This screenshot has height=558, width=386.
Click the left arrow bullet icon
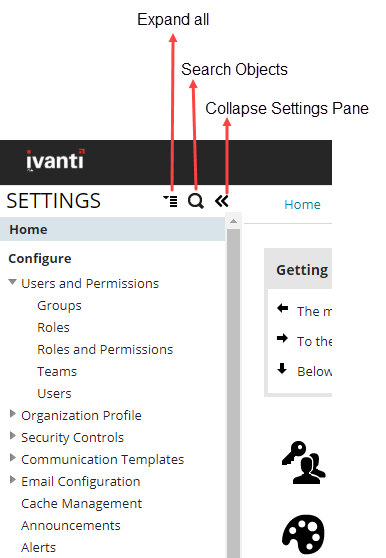coord(282,308)
